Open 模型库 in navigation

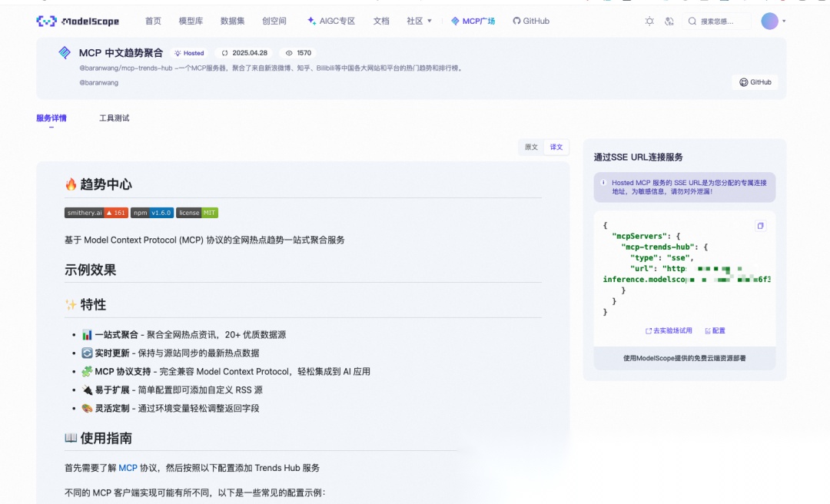click(x=191, y=22)
